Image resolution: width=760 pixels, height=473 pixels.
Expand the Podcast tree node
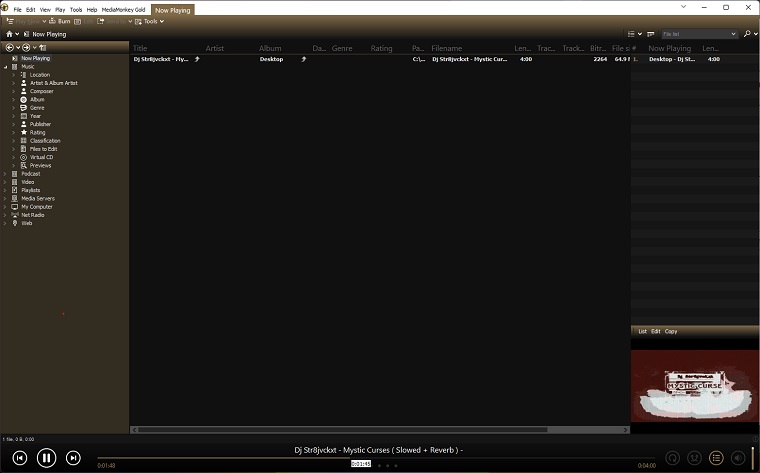(x=5, y=173)
